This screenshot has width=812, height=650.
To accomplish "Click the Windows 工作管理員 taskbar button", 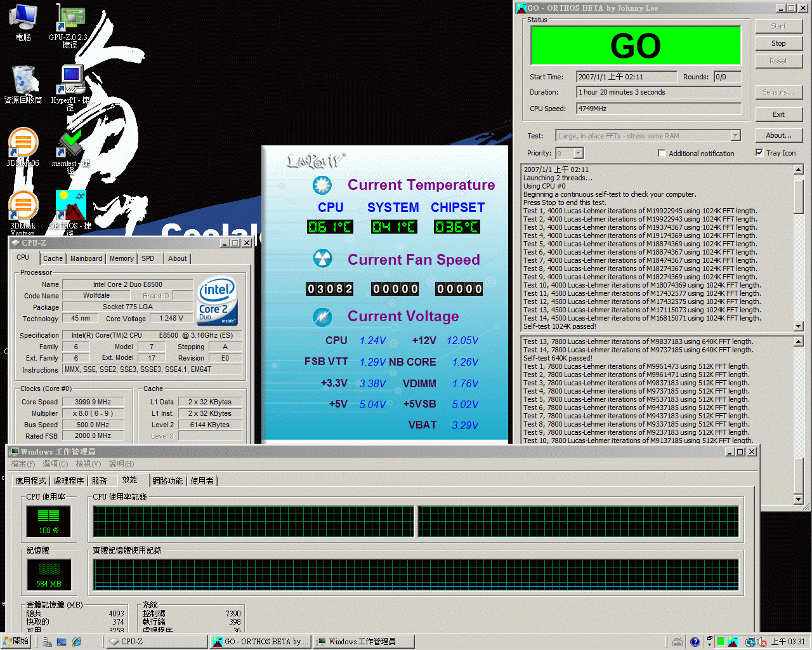I will tap(364, 642).
